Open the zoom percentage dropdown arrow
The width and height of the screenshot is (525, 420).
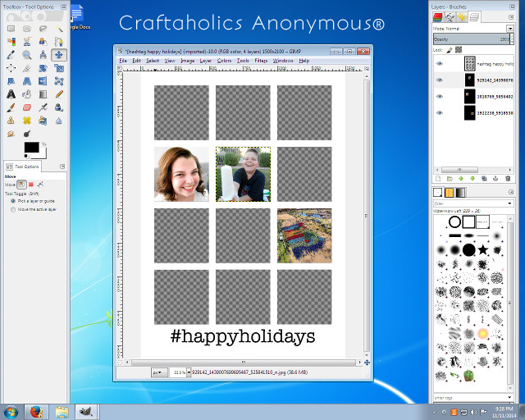pyautogui.click(x=189, y=372)
